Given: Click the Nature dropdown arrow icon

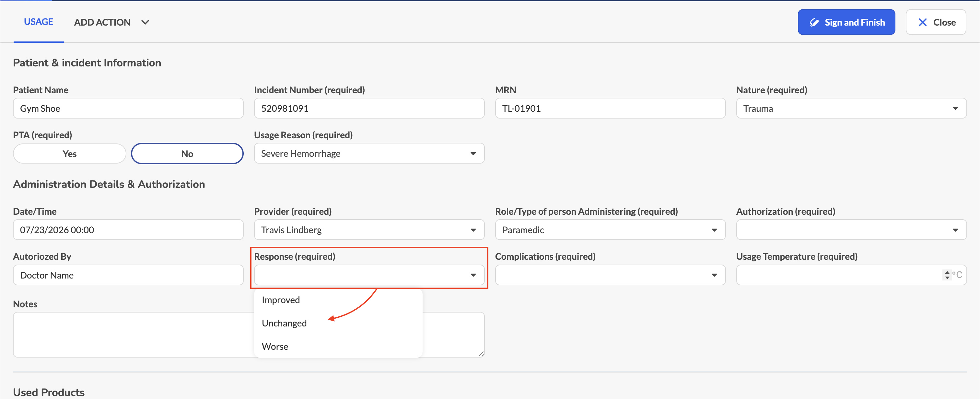Looking at the screenshot, I should [955, 108].
